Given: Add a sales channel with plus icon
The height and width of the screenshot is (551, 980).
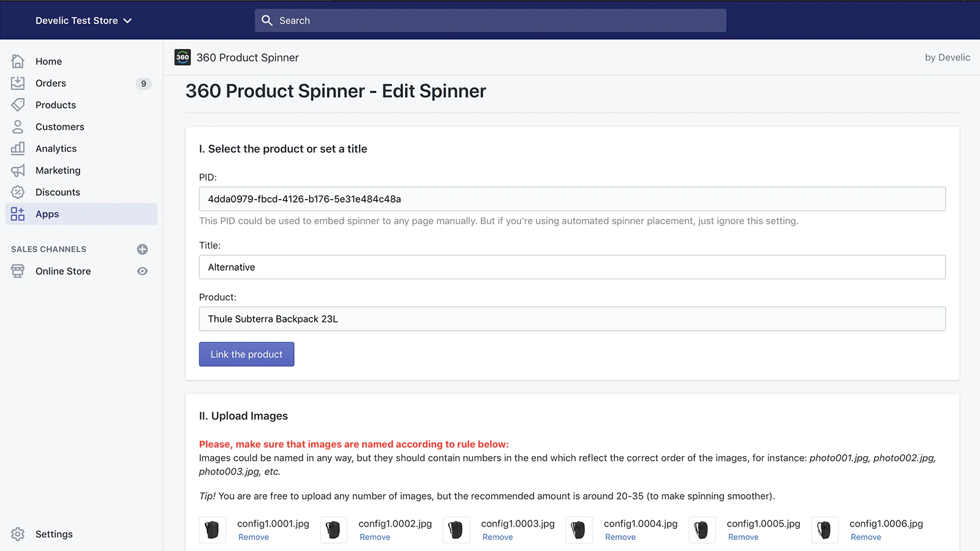Looking at the screenshot, I should (x=142, y=249).
